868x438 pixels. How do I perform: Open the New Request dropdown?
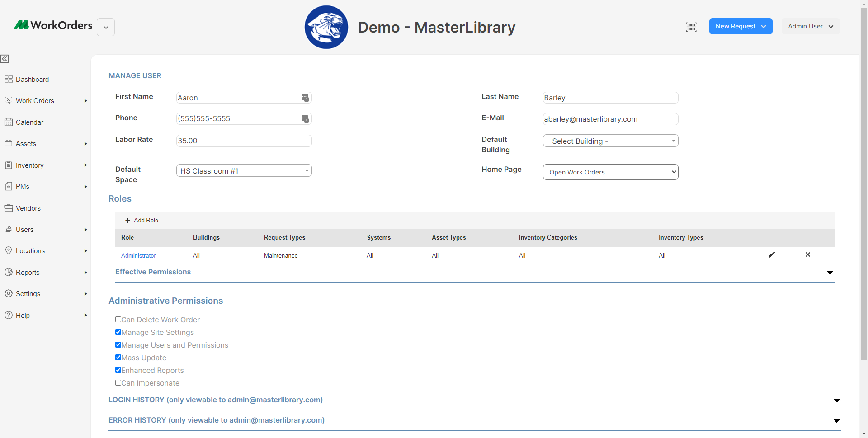click(x=741, y=26)
